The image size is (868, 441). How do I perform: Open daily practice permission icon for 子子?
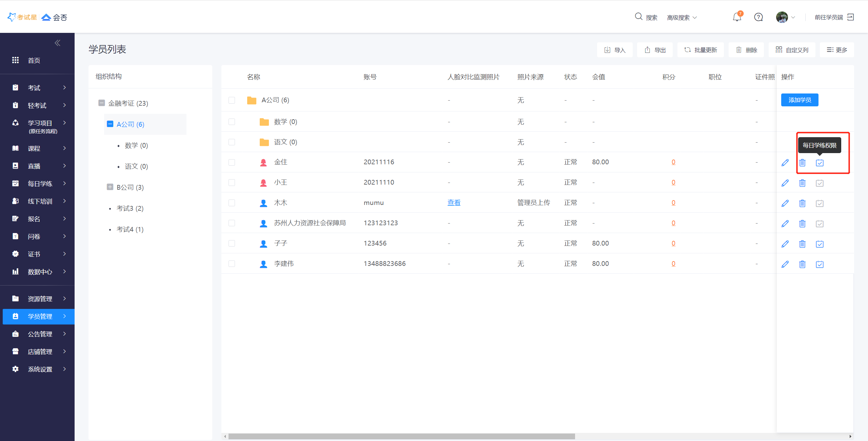[x=820, y=244]
